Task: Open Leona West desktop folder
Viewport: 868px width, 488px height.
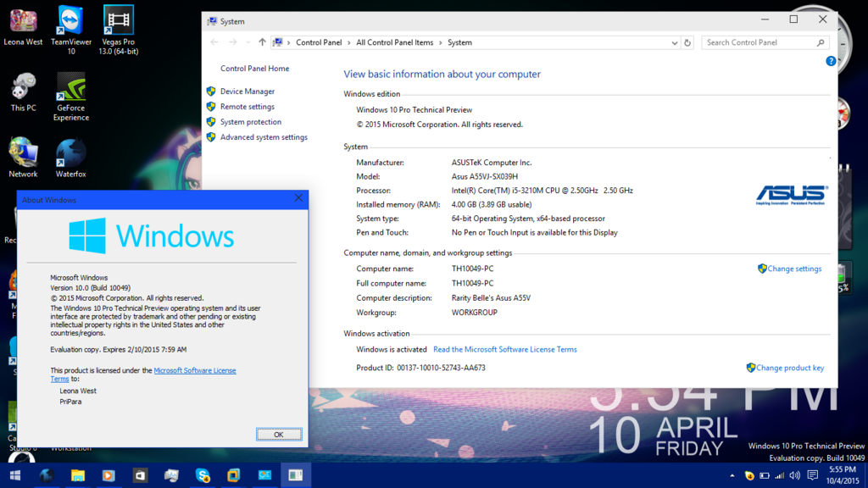Action: pos(23,26)
